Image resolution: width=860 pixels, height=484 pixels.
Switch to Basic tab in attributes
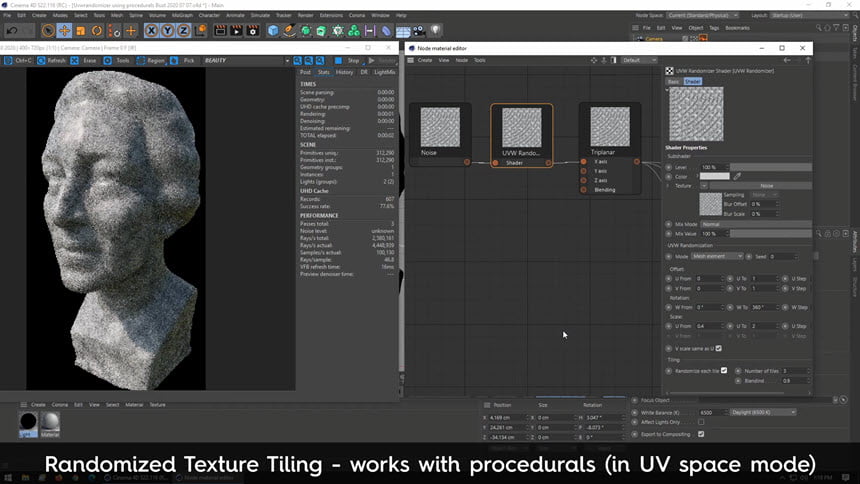(673, 81)
